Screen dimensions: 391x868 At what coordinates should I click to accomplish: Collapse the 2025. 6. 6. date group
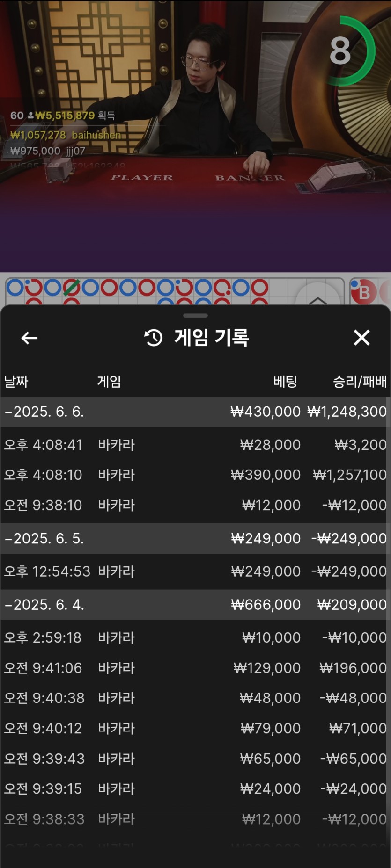click(195, 412)
